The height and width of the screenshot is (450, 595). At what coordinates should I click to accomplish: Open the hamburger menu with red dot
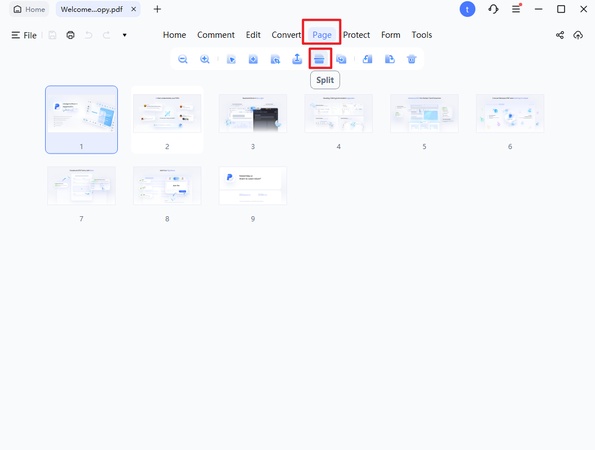click(x=516, y=9)
